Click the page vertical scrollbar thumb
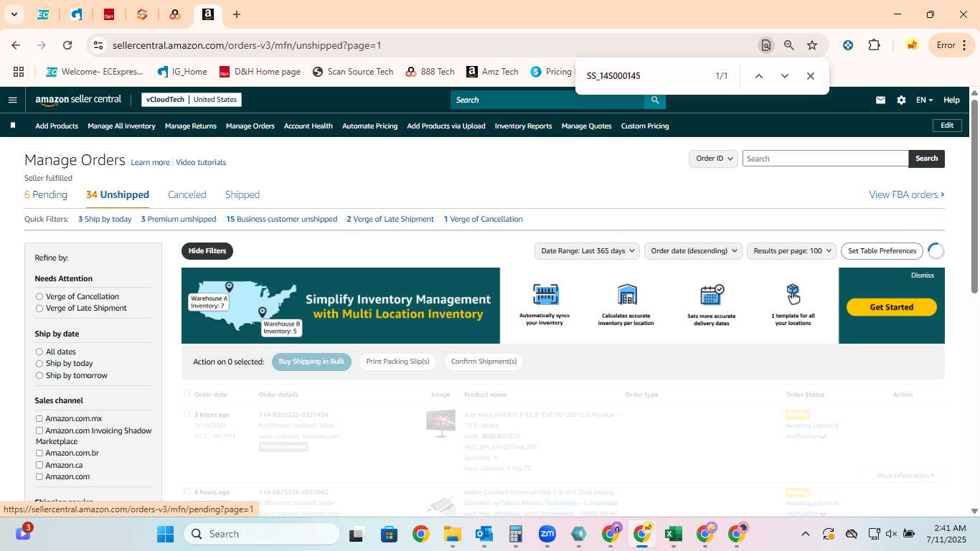Image resolution: width=980 pixels, height=551 pixels. point(974,195)
